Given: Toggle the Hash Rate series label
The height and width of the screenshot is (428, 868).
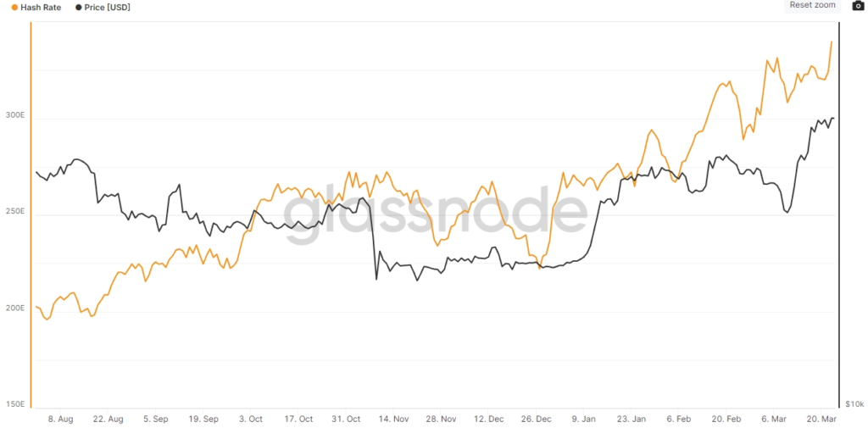Looking at the screenshot, I should [41, 7].
